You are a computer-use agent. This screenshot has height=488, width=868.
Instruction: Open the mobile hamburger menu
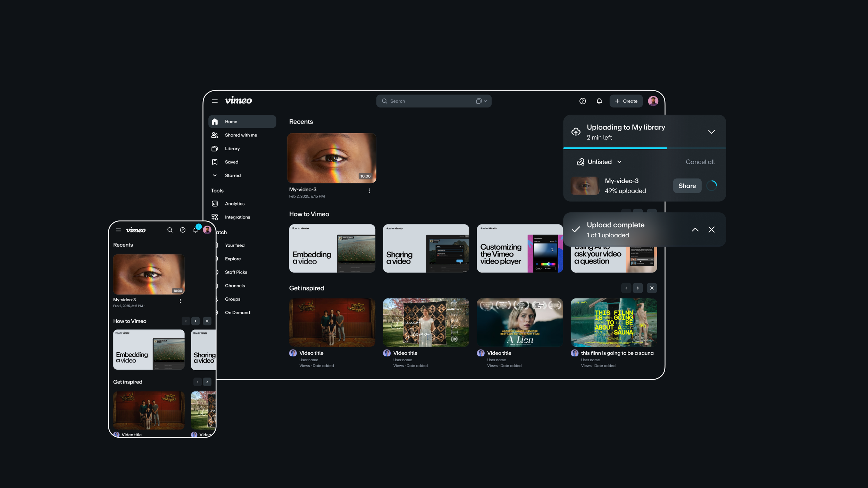click(118, 230)
